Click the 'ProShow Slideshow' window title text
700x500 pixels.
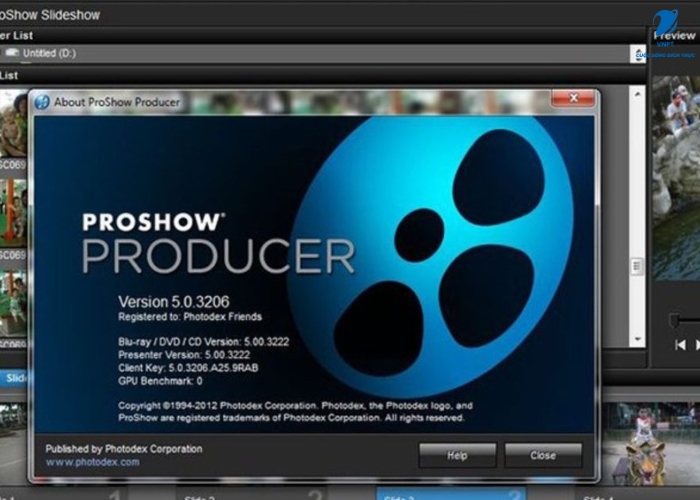(50, 15)
